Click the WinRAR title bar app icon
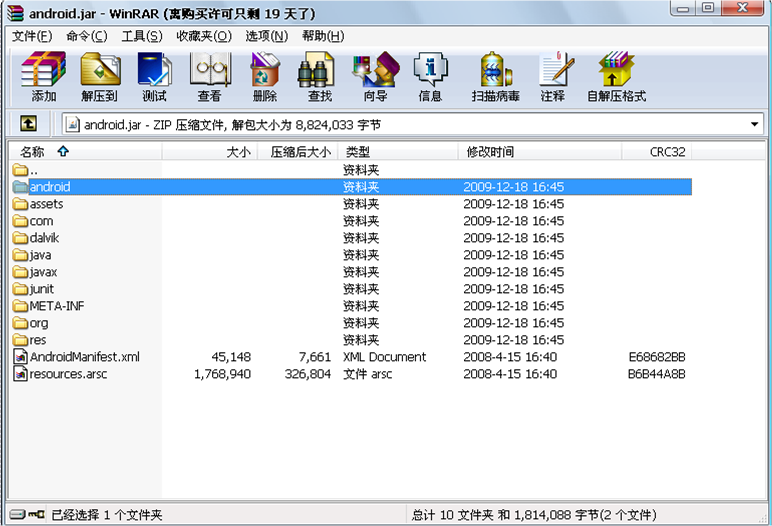772x526 pixels. pos(15,13)
